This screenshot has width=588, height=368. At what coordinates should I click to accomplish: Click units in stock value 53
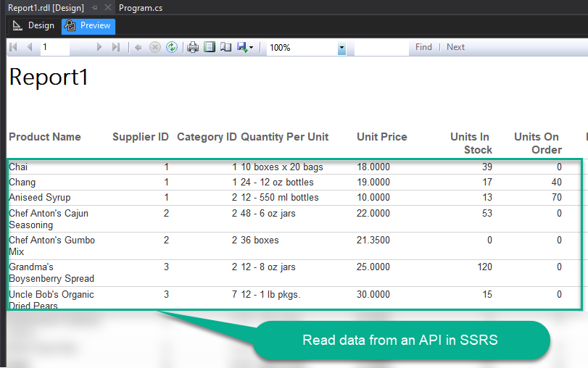tap(487, 213)
